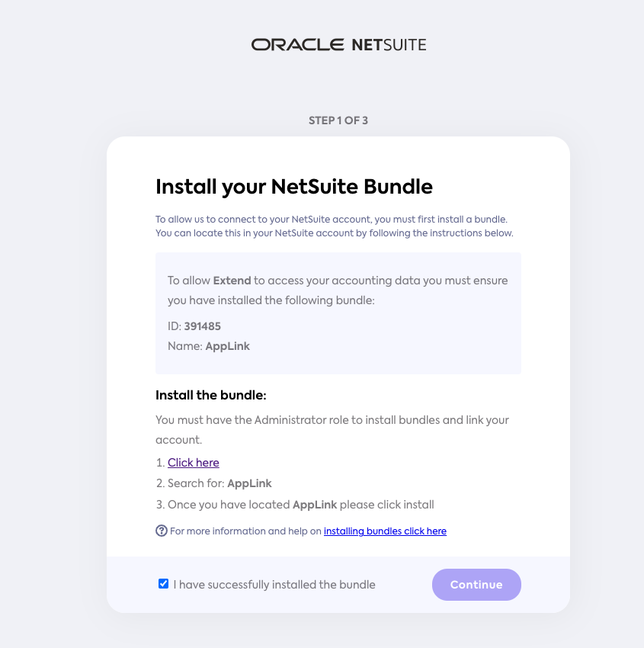
Task: Click the Oracle NetSuite logo
Action: (x=338, y=44)
